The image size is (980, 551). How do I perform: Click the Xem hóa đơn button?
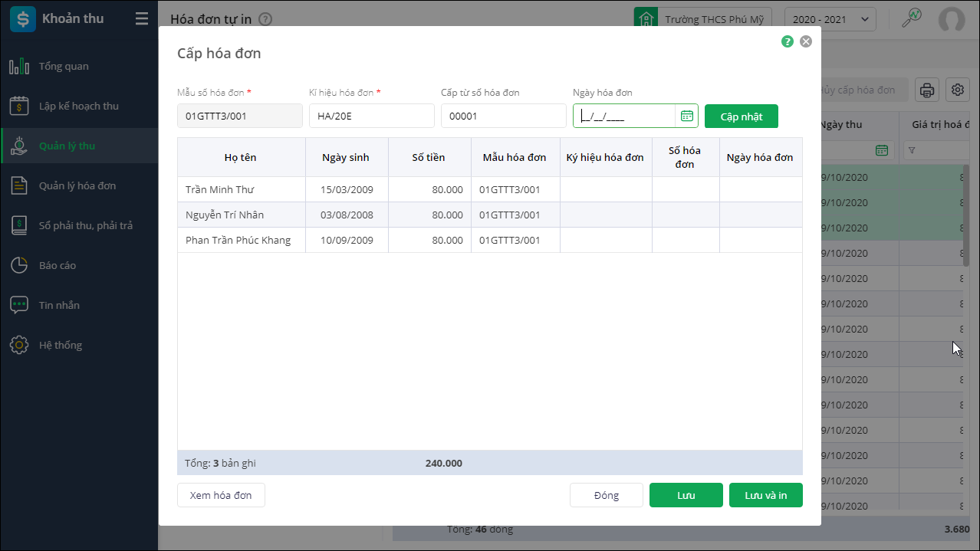[221, 495]
